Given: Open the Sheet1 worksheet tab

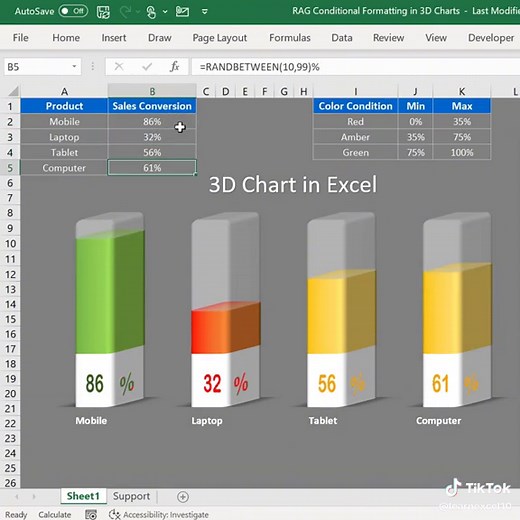Looking at the screenshot, I should click(x=83, y=496).
